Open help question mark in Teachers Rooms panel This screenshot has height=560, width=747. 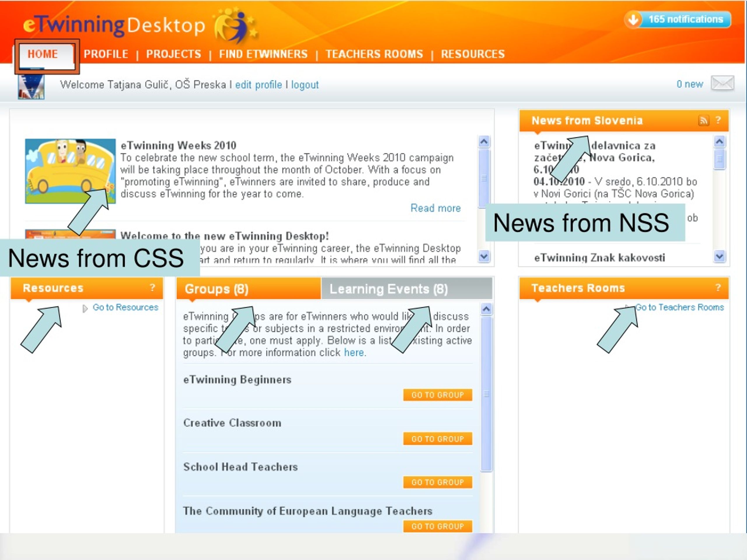click(718, 287)
